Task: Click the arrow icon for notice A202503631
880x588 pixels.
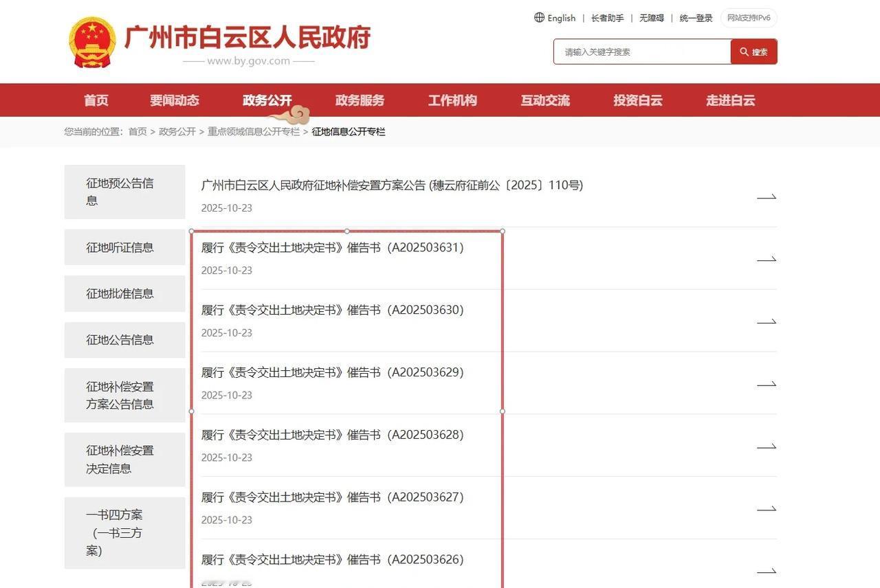Action: 766,259
